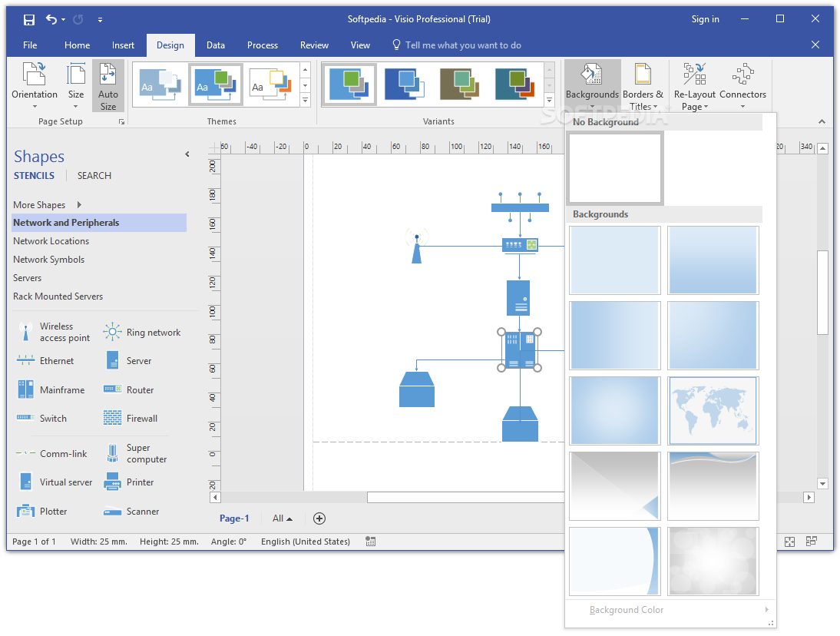This screenshot has height=636, width=840.
Task: Pick the Scanner shape
Action: [131, 511]
